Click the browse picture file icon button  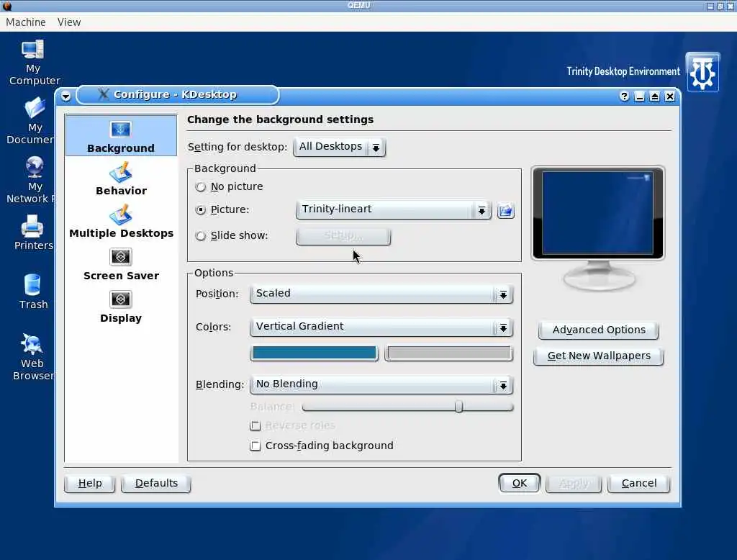point(506,210)
